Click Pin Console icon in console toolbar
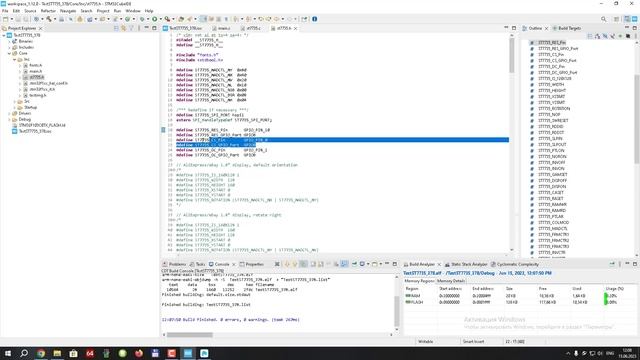Image resolution: width=640 pixels, height=360 pixels. (x=354, y=264)
